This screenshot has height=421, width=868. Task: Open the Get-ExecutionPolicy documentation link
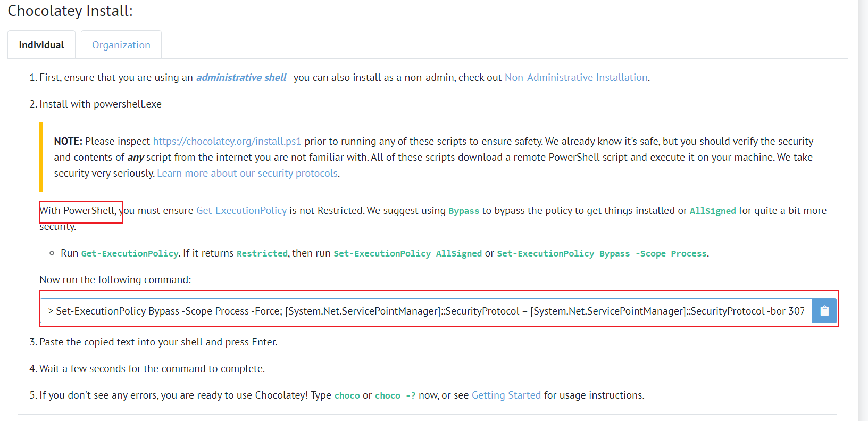[x=241, y=211]
